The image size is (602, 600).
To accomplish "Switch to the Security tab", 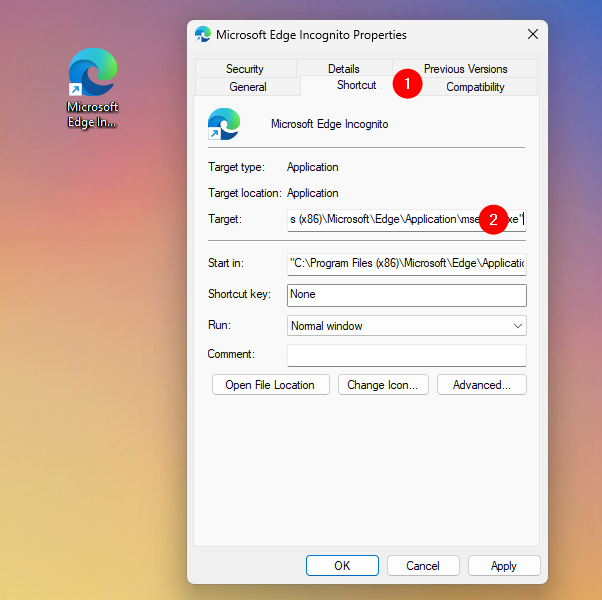I will 245,69.
